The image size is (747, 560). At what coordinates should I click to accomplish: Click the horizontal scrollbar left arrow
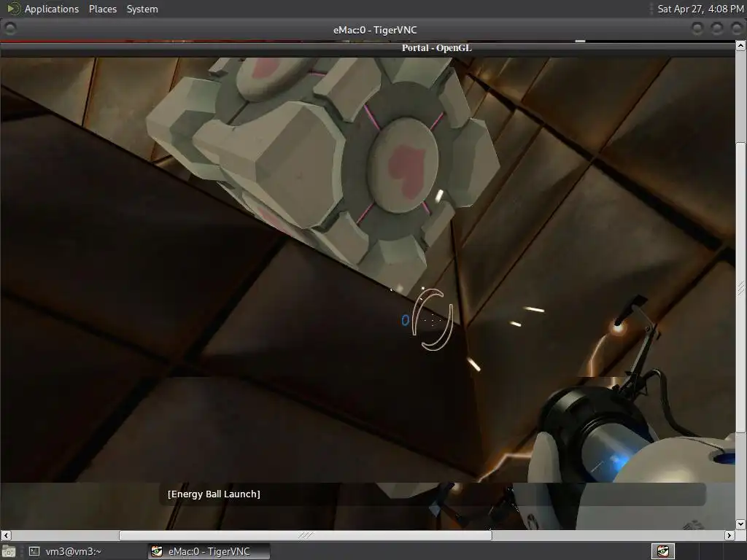[x=5, y=535]
